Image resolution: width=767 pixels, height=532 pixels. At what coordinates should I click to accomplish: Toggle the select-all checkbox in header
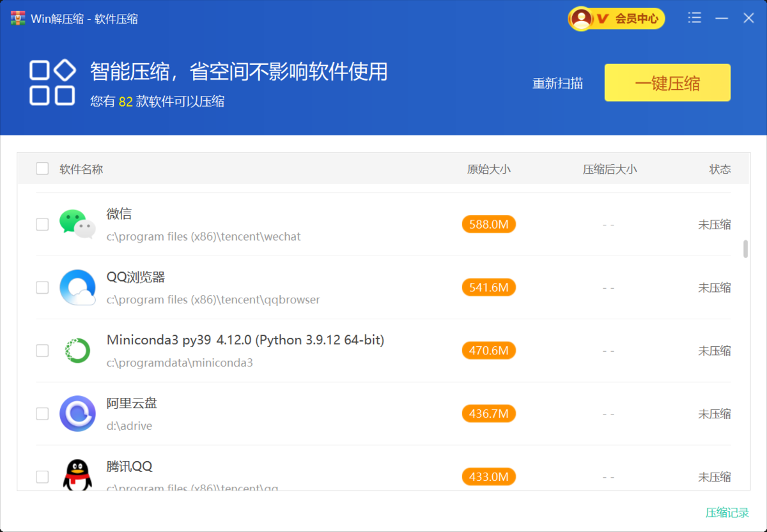(x=42, y=169)
